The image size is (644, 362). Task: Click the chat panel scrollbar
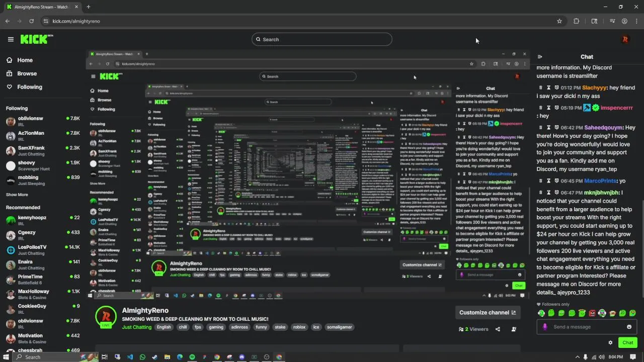pyautogui.click(x=642, y=249)
